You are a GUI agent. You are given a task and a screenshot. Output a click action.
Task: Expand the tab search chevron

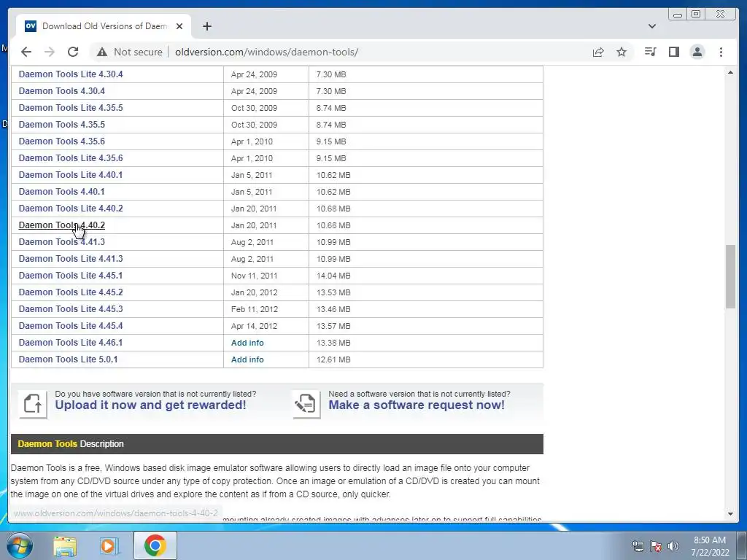[651, 26]
